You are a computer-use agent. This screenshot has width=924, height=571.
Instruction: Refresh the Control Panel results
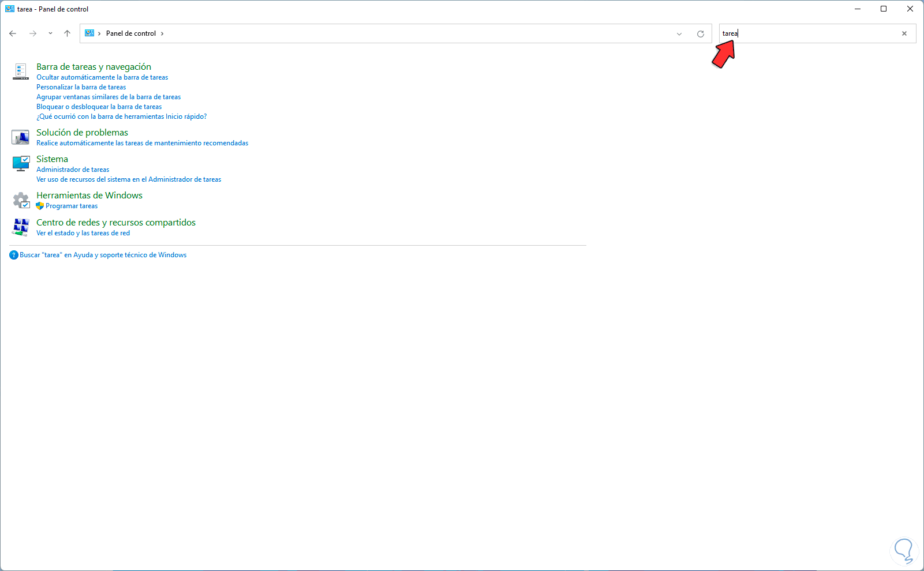pos(701,33)
